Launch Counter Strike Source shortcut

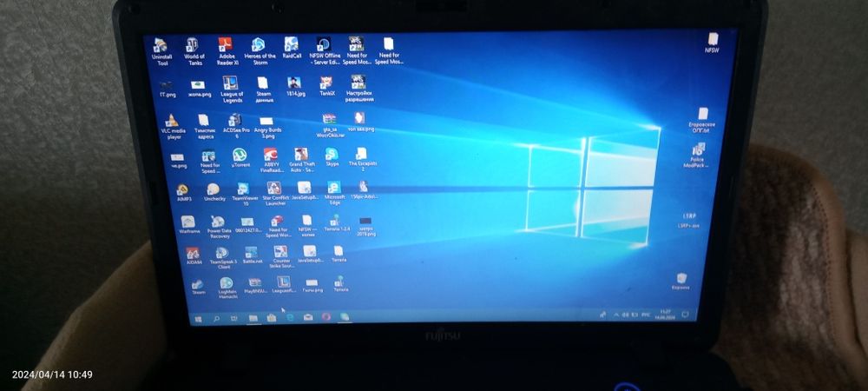pyautogui.click(x=282, y=257)
